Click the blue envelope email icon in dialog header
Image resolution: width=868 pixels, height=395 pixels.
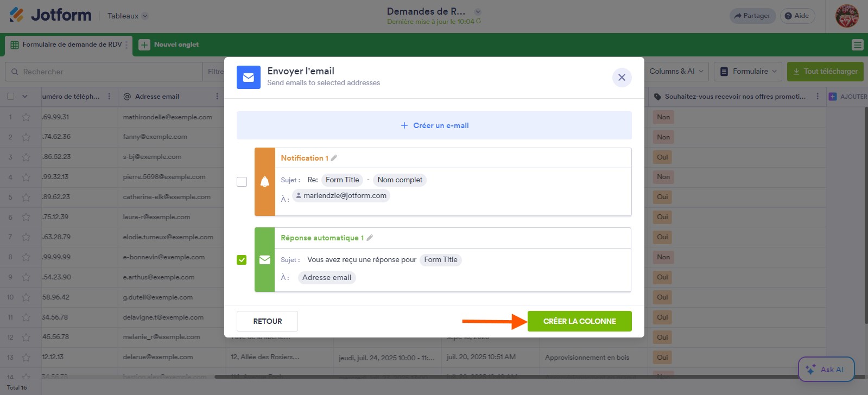pos(248,78)
